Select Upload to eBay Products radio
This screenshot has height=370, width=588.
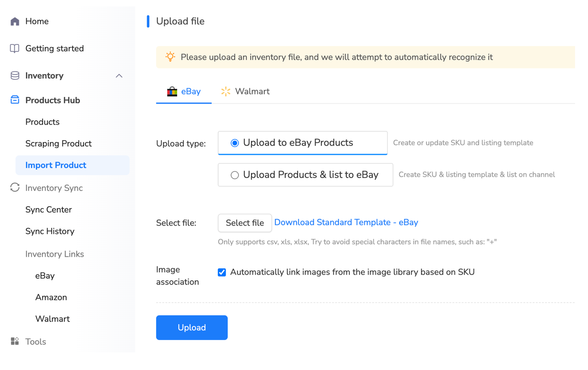(235, 143)
